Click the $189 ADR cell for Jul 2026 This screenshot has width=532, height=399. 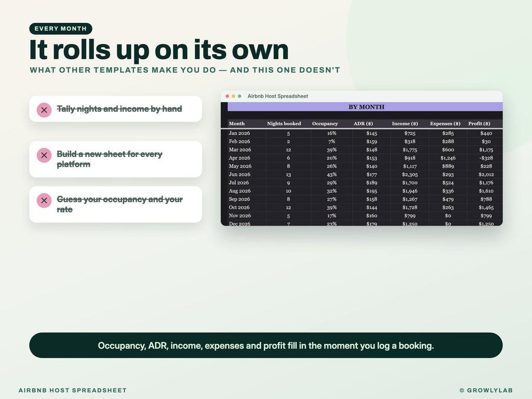372,182
